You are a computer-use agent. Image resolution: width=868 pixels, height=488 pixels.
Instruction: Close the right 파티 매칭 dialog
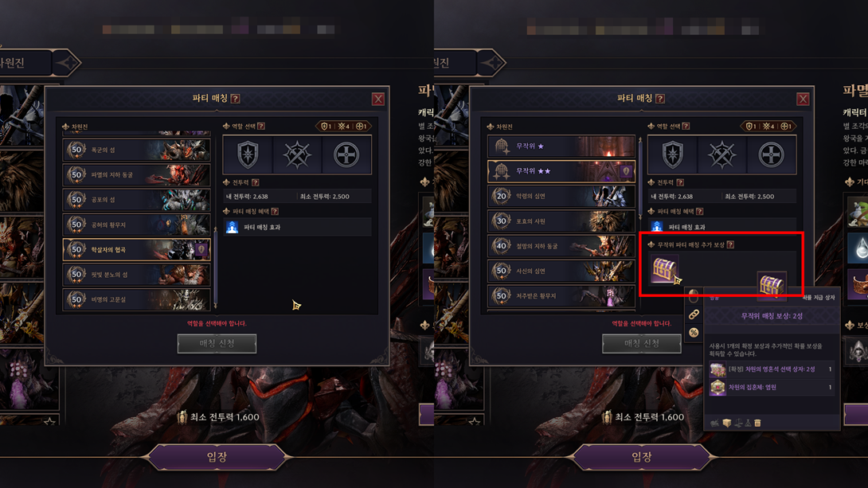coord(803,99)
